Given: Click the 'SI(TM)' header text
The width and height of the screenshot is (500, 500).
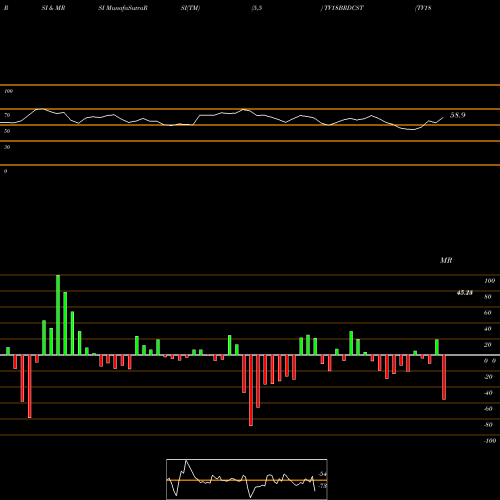Looking at the screenshot, I should [190, 8].
